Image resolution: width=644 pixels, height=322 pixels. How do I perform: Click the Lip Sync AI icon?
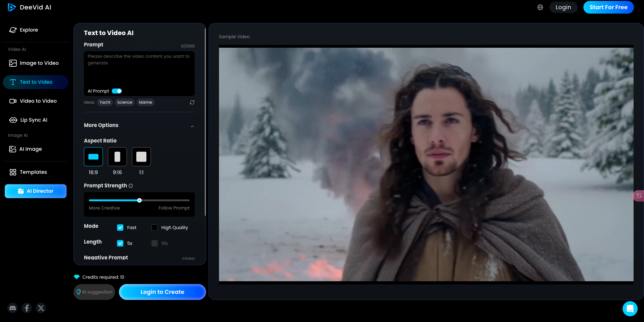coord(13,120)
